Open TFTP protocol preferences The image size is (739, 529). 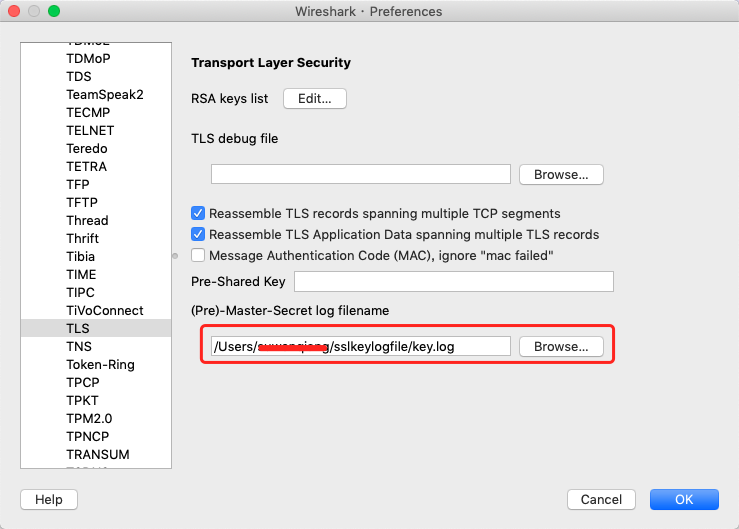click(x=96, y=202)
